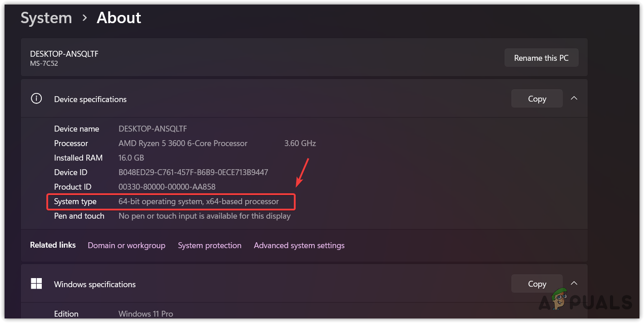Collapse the Device specifications section chevron

point(574,98)
